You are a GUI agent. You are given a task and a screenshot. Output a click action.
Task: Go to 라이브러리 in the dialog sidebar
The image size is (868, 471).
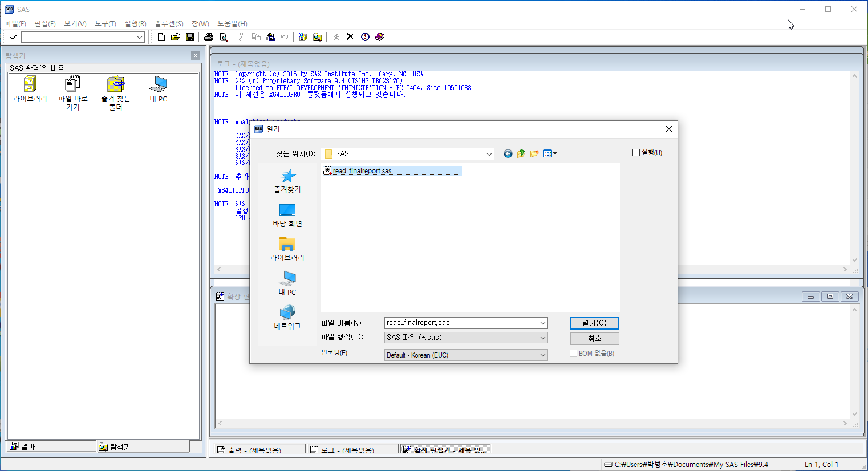287,250
